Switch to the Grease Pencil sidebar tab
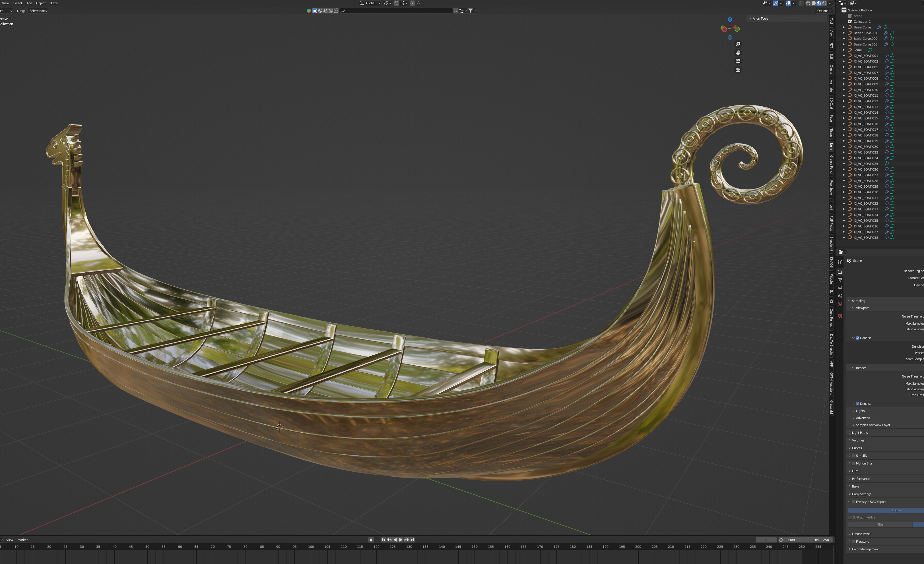Screen dimensions: 924x564 pyautogui.click(x=831, y=165)
